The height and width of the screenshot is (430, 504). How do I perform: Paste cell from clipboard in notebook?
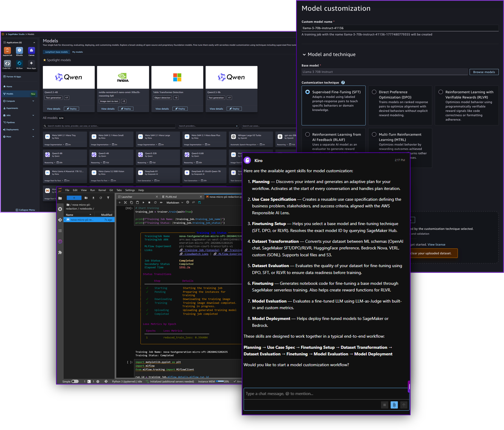137,202
